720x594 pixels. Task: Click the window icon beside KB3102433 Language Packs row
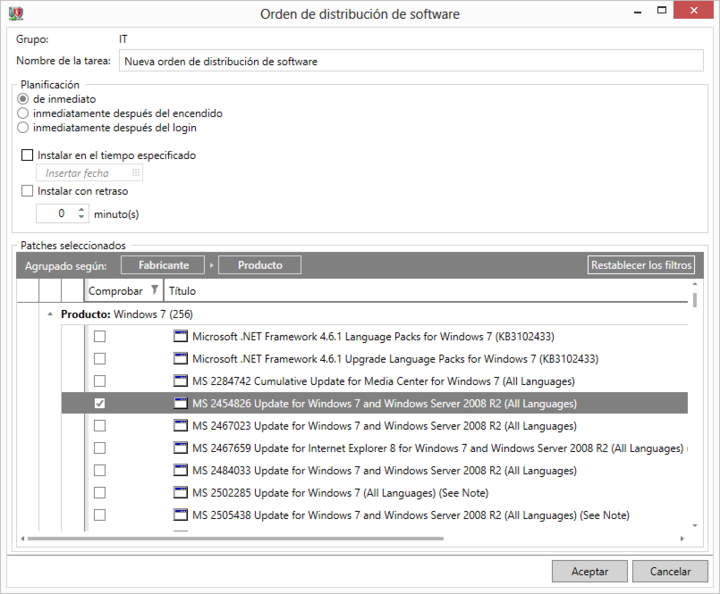pyautogui.click(x=180, y=336)
